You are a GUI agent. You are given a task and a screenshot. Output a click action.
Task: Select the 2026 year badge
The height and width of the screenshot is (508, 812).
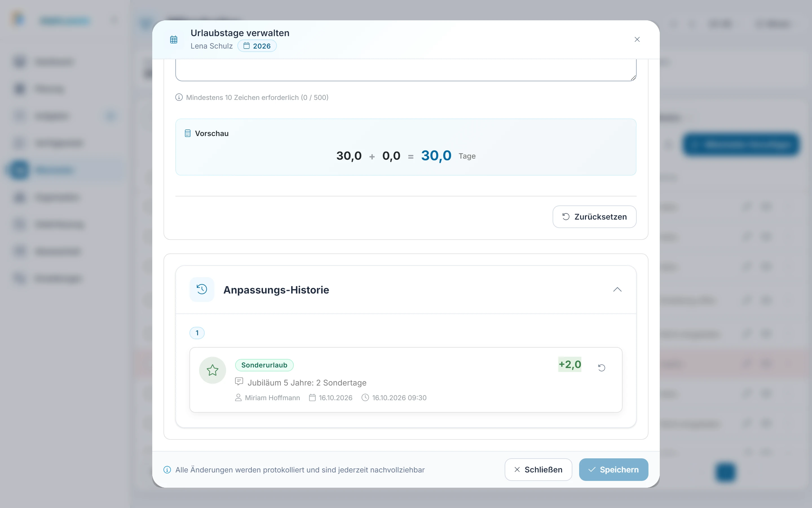(x=257, y=46)
